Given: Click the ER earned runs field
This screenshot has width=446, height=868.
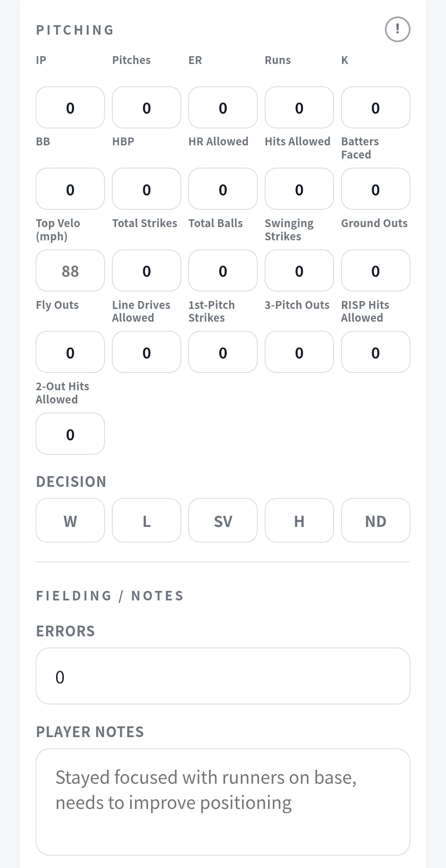Looking at the screenshot, I should pyautogui.click(x=223, y=107).
